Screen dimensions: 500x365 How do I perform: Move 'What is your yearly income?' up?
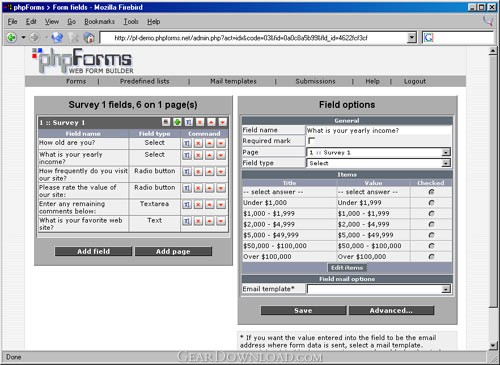pyautogui.click(x=210, y=155)
